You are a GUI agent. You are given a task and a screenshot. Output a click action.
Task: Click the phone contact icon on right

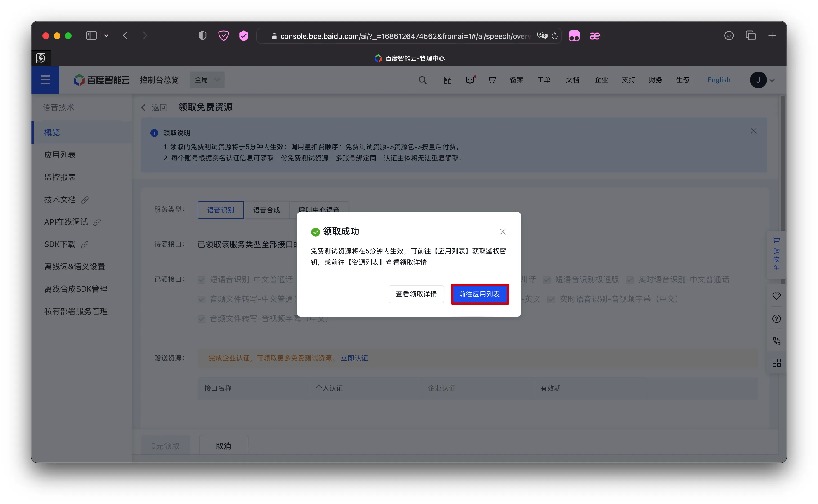coord(776,341)
